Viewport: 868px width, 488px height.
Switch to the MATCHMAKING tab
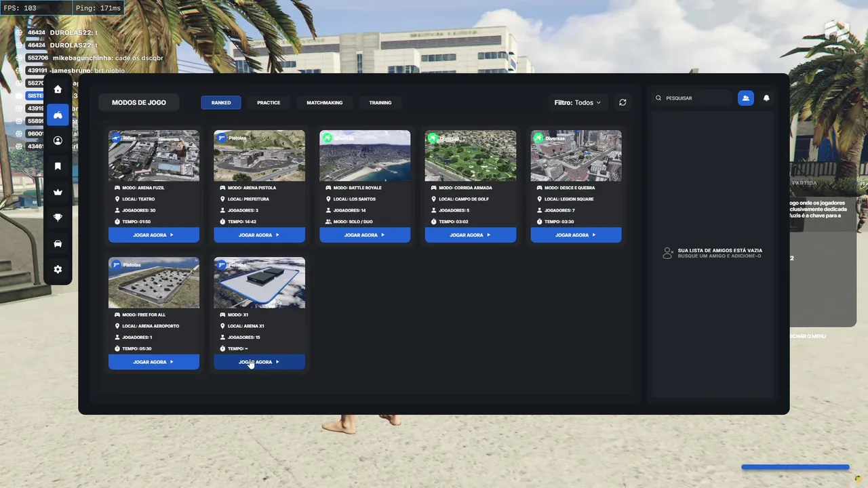point(325,102)
